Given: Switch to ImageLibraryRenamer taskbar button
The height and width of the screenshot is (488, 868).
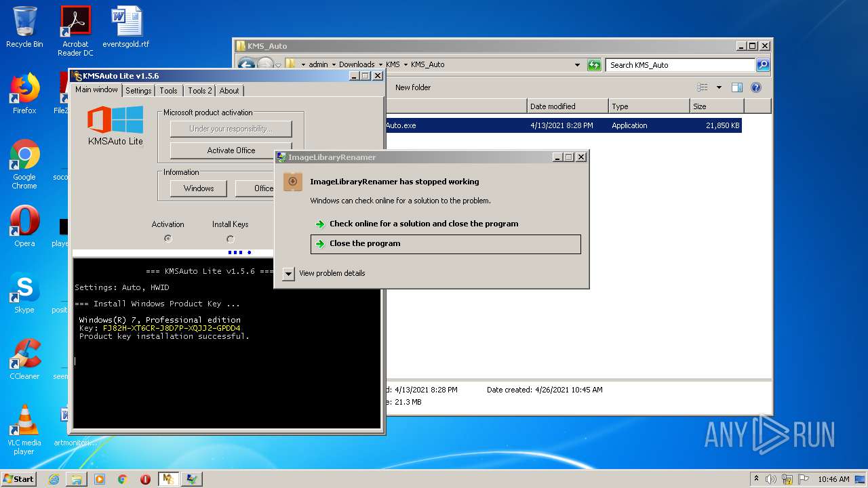Looking at the screenshot, I should pos(192,479).
